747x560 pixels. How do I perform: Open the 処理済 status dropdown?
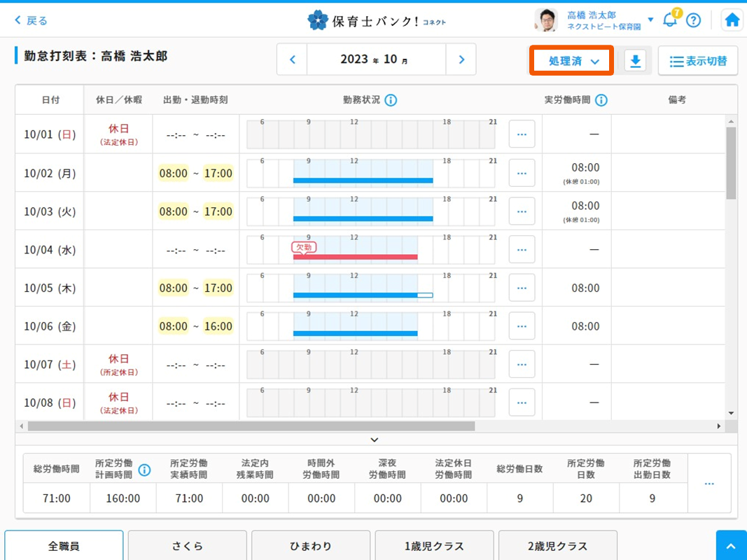572,61
